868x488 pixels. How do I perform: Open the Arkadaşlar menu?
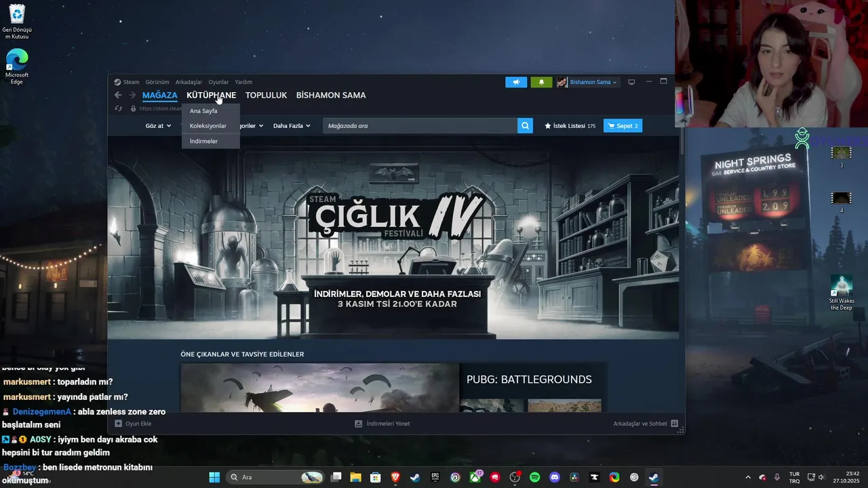[189, 82]
